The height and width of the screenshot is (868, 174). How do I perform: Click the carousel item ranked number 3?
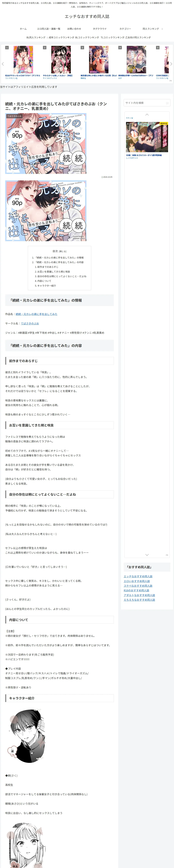click(99, 60)
